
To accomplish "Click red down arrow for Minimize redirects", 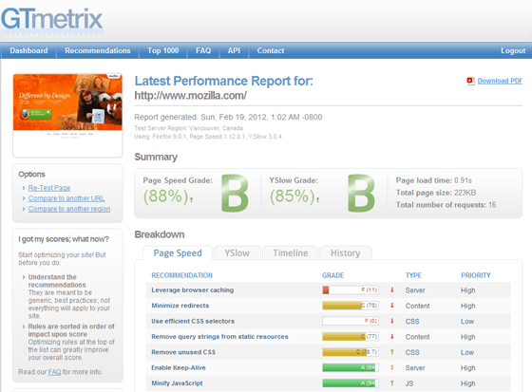I will tap(391, 306).
